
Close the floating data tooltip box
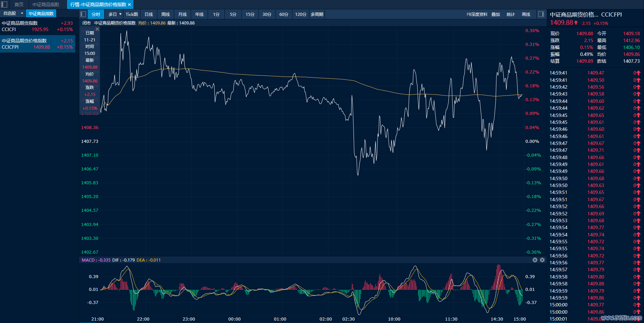point(97,29)
